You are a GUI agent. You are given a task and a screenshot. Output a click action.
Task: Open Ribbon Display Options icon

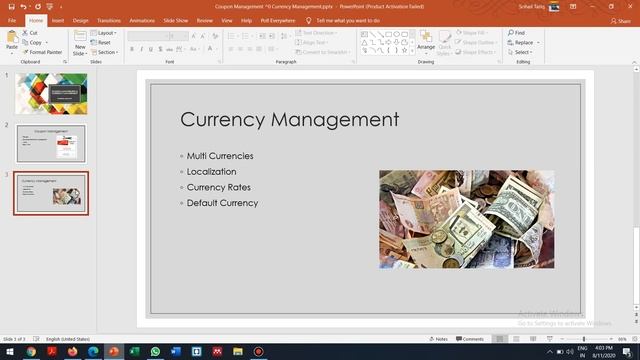(x=573, y=7)
